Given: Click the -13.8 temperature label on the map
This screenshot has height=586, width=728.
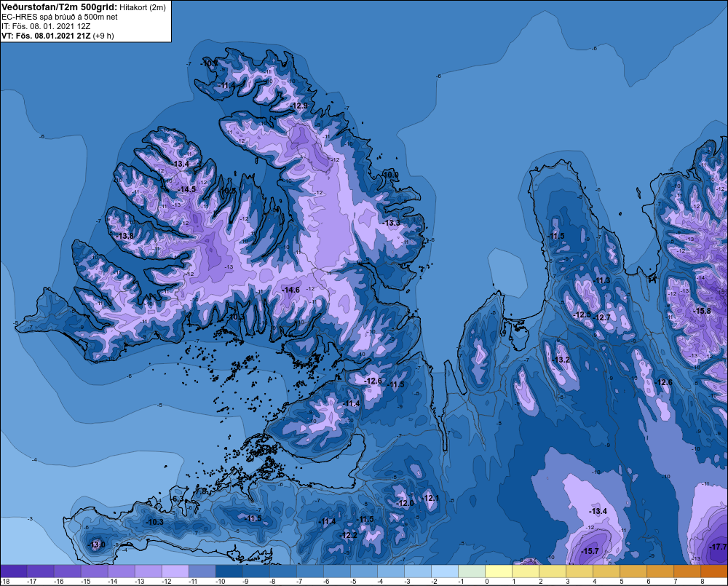Looking at the screenshot, I should point(125,236).
